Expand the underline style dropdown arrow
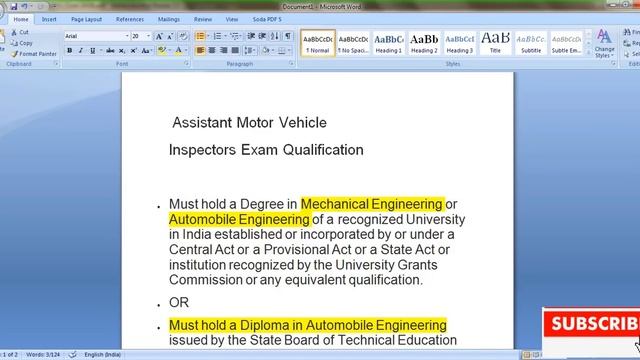Screen dimensions: 640x360 point(100,51)
